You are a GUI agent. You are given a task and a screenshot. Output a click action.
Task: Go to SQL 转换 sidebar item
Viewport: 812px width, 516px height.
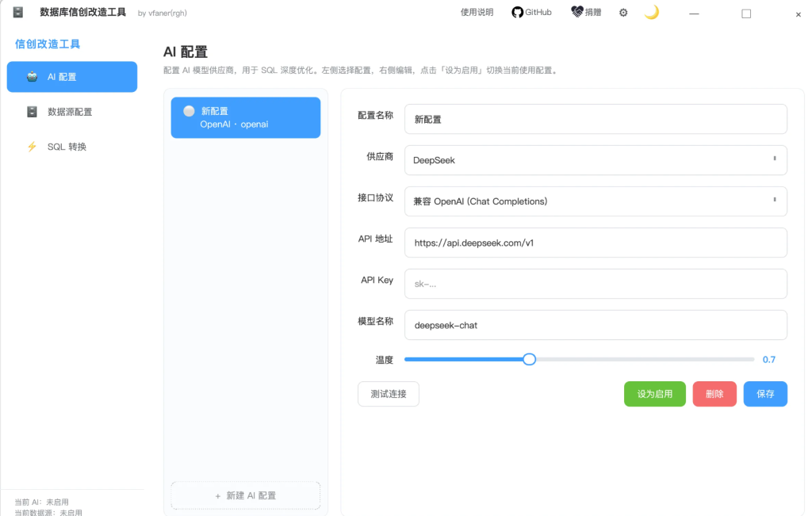(x=72, y=147)
